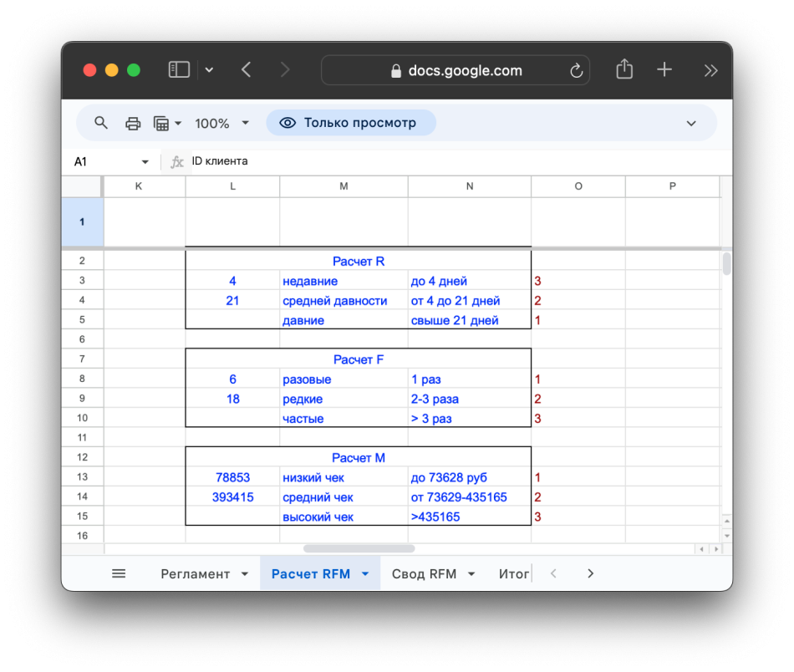The height and width of the screenshot is (672, 794).
Task: Click the Только просмотр button
Action: [x=351, y=123]
